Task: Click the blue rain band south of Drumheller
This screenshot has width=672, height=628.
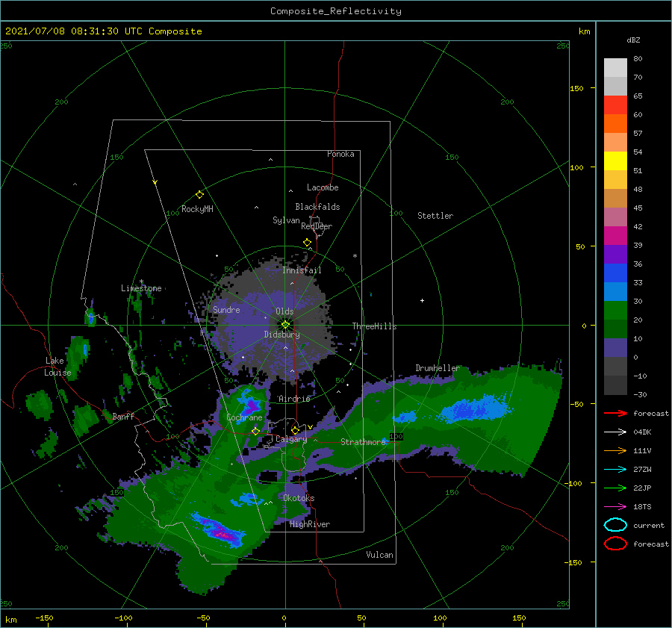Action: [476, 408]
